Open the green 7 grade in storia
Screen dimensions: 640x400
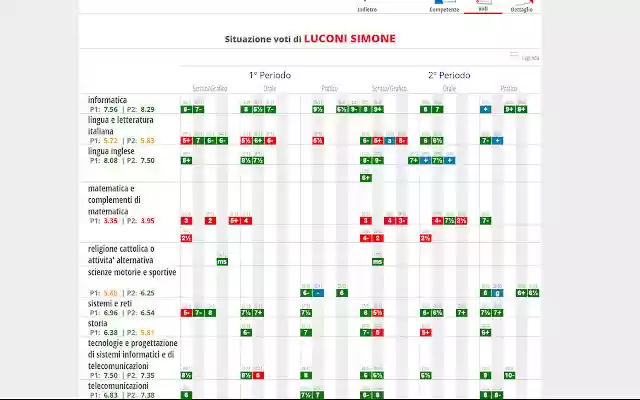point(306,333)
